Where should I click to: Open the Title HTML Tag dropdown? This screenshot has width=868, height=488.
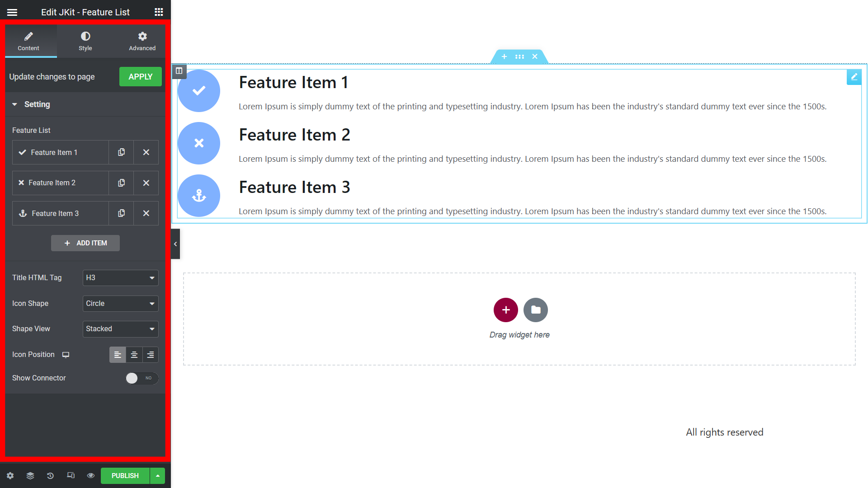[121, 278]
